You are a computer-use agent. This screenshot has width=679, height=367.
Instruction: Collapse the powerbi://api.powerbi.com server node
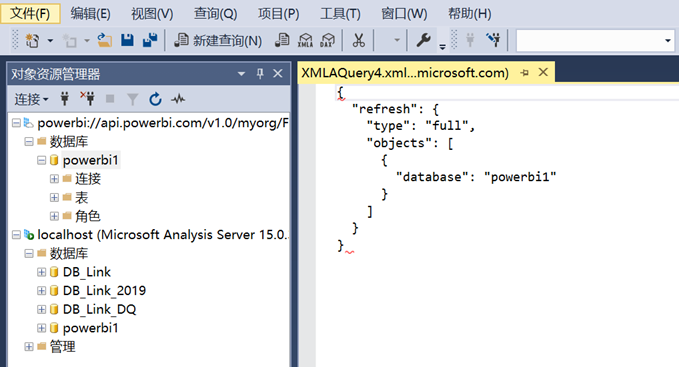(16, 123)
